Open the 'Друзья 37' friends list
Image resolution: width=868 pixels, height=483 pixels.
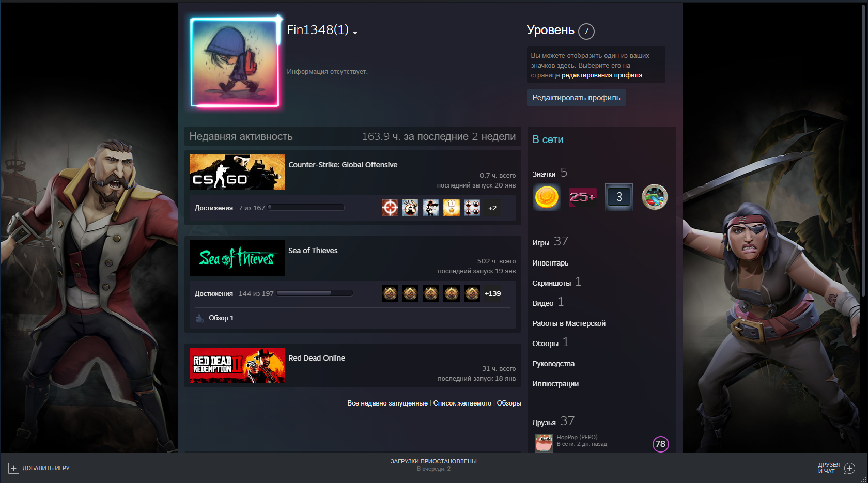click(553, 422)
